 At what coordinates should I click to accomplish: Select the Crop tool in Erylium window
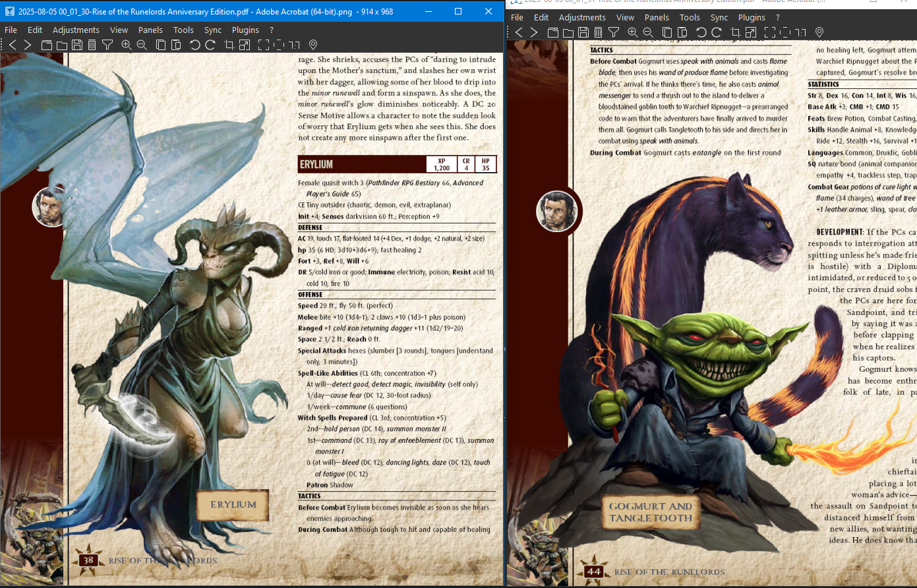coord(229,45)
